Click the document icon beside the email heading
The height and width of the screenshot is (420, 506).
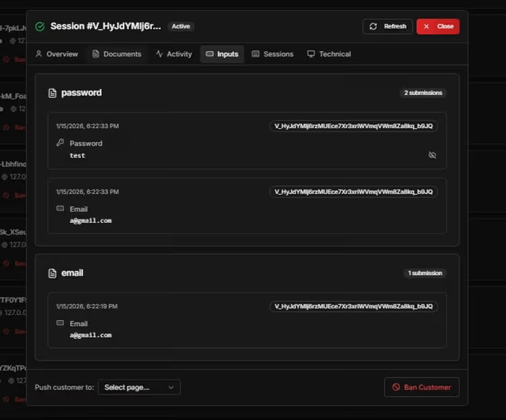coord(52,274)
